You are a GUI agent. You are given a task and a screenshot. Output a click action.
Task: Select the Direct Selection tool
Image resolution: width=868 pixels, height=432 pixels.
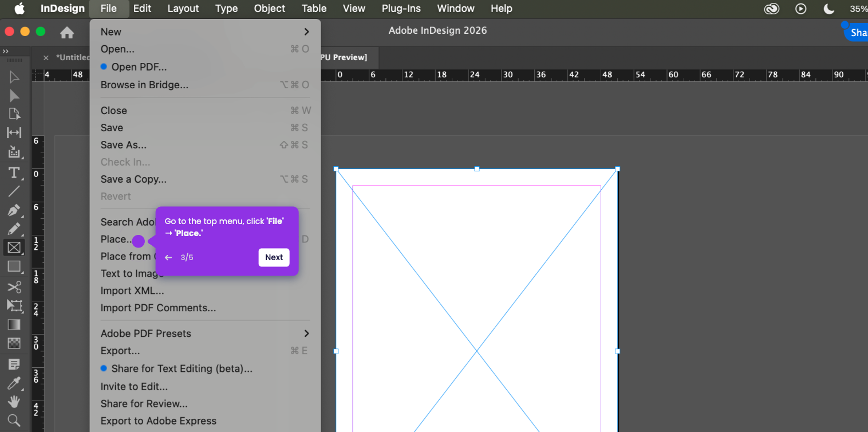[x=14, y=96]
